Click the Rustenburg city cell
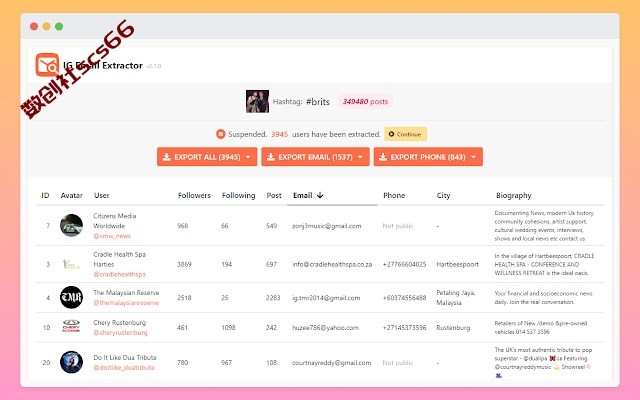The height and width of the screenshot is (400, 640). click(453, 327)
